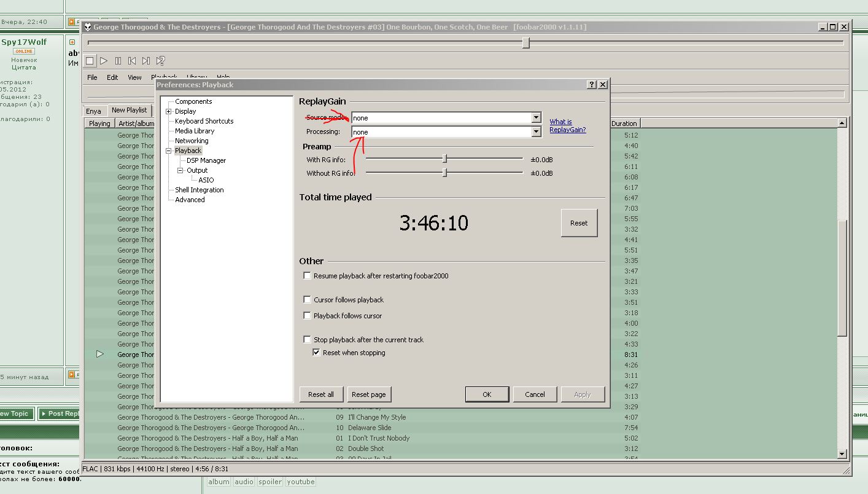
Task: Click the now-playing arrow indicator in playlist
Action: coord(99,354)
